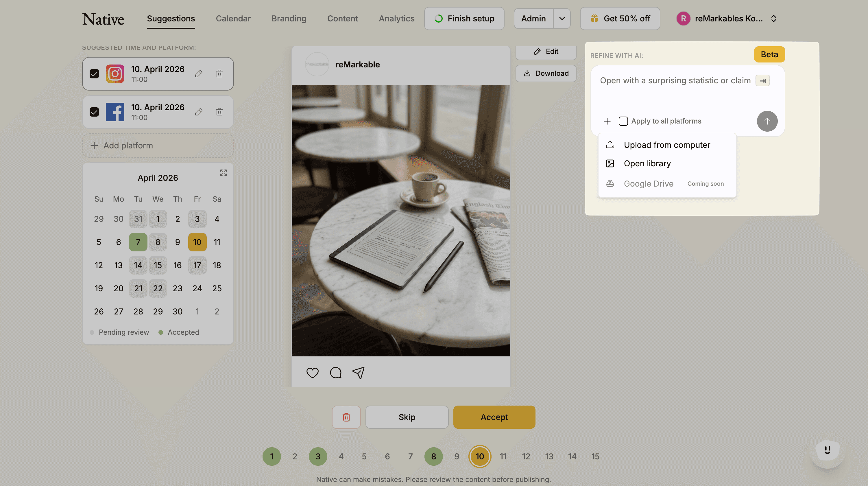Click the plus attachment icon in AI box
The width and height of the screenshot is (868, 486).
(x=607, y=121)
